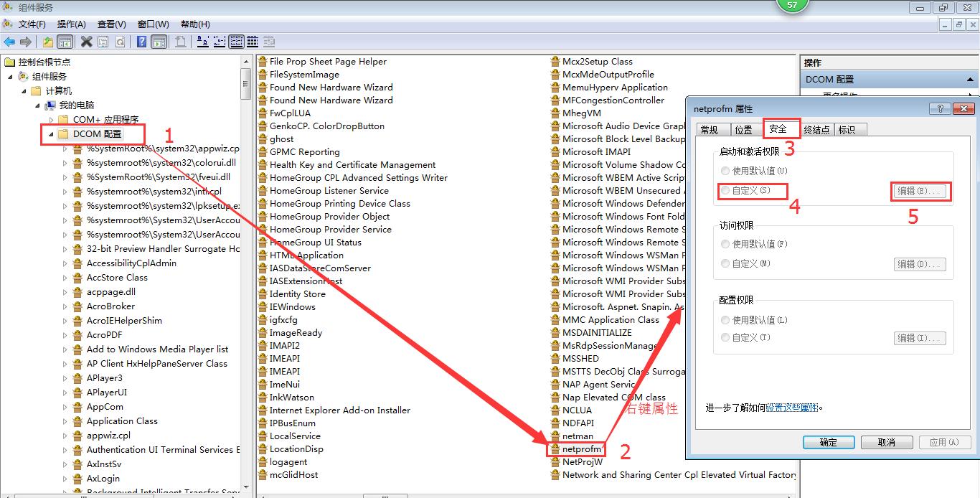This screenshot has width=980, height=498.
Task: Click the 确定 button in properties dialog
Action: point(828,442)
